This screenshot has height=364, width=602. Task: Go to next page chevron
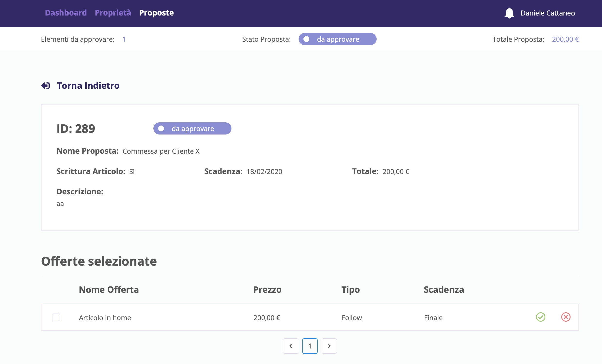coord(329,346)
